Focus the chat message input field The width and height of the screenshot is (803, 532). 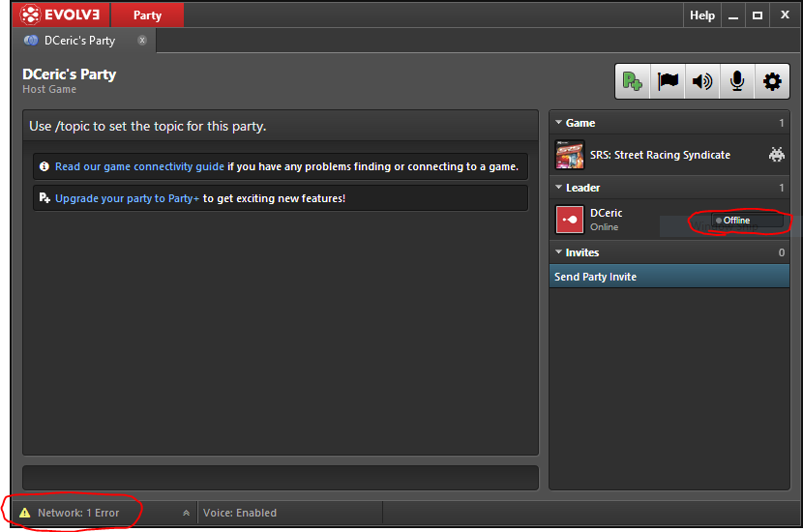tap(281, 478)
